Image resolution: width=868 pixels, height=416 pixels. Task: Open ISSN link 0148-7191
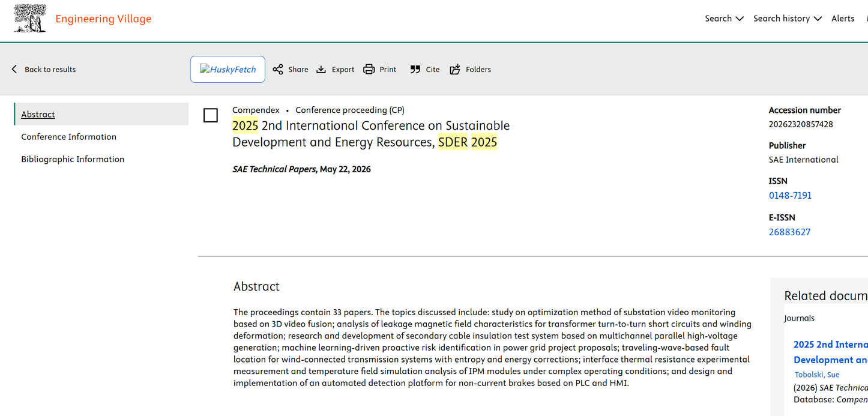point(790,195)
